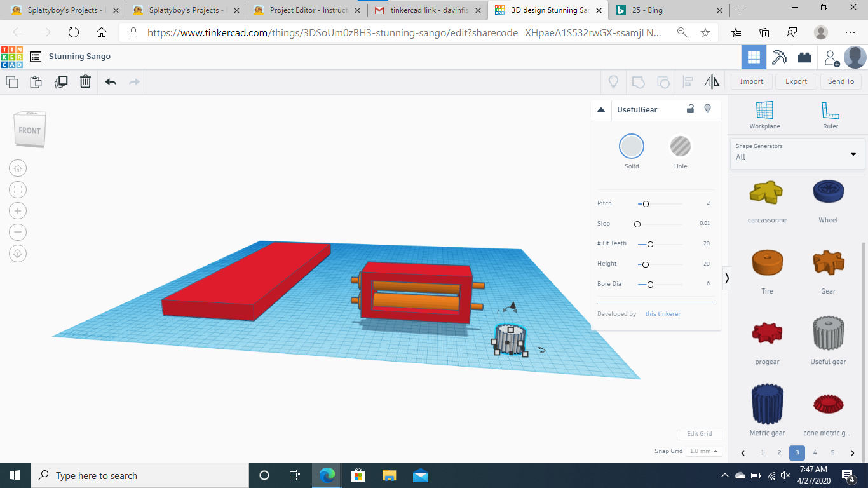Toggle visibility lightbulb of UsefulGear shape

(x=707, y=109)
